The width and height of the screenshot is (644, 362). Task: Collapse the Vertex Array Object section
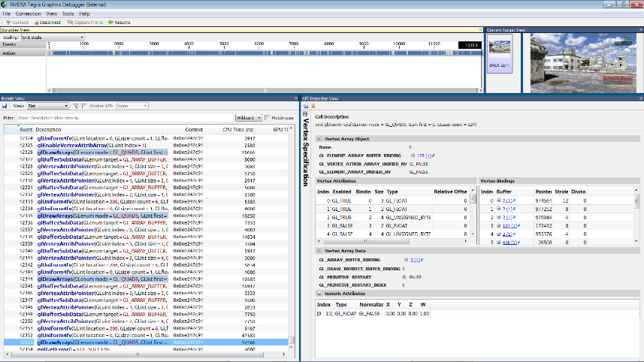tap(319, 139)
